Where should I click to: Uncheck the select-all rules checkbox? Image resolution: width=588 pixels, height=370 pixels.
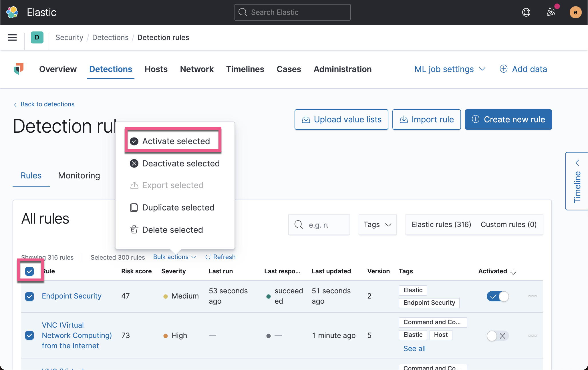(x=30, y=271)
